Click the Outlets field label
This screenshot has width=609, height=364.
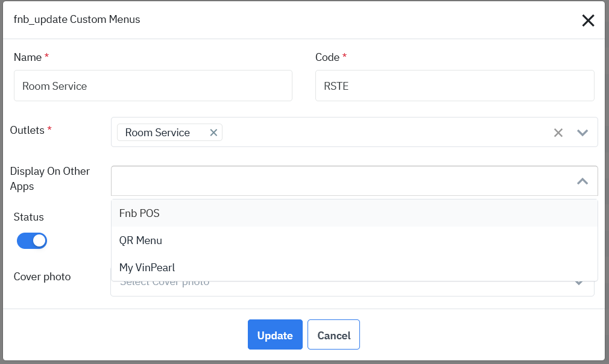pos(27,130)
